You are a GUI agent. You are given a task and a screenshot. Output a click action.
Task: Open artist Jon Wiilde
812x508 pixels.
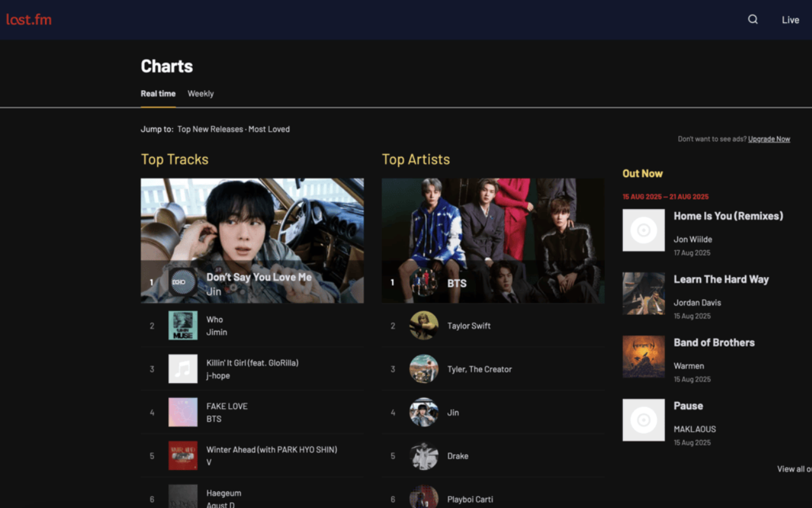693,239
